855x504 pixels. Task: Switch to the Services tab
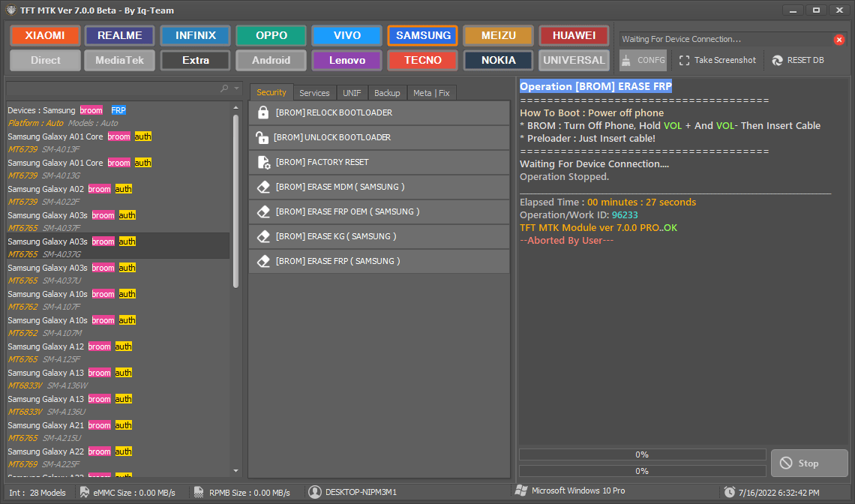(314, 92)
